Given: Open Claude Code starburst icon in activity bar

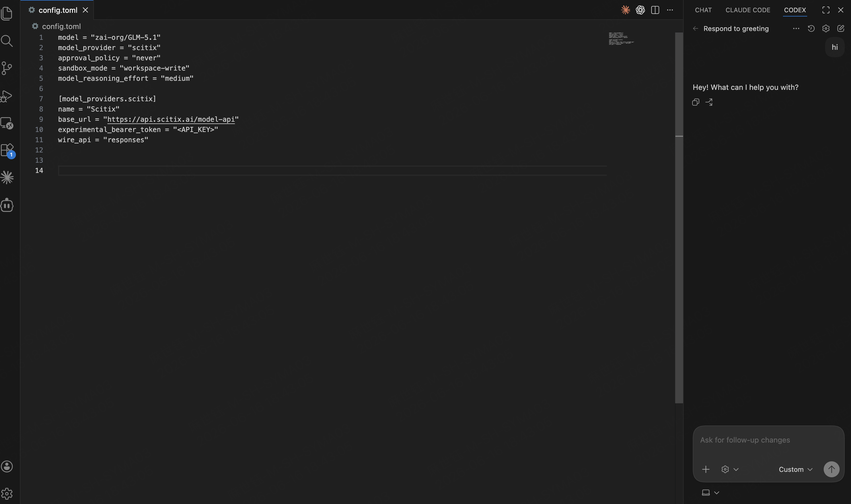Looking at the screenshot, I should [7, 177].
